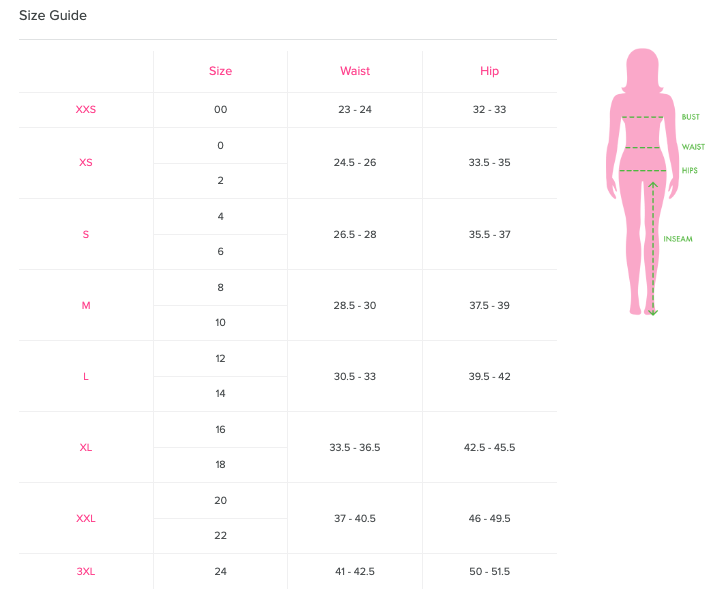Click waist value 30.5 - 33
The image size is (711, 614).
point(355,376)
